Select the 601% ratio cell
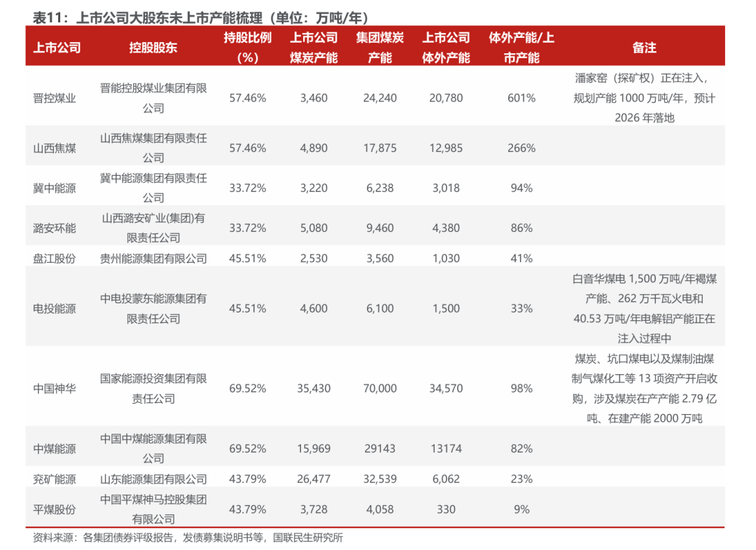This screenshot has width=756, height=550. [x=521, y=98]
